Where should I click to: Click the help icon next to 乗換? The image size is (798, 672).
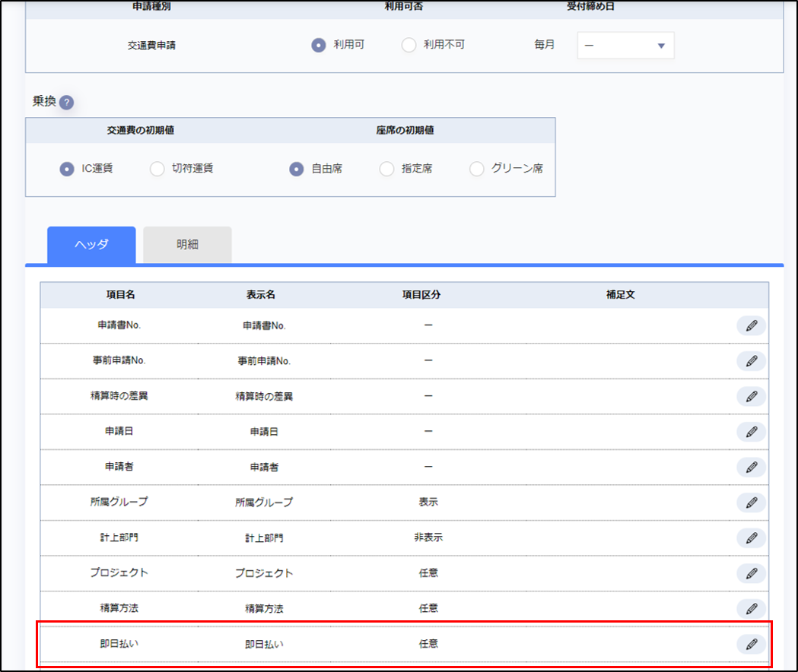66,103
